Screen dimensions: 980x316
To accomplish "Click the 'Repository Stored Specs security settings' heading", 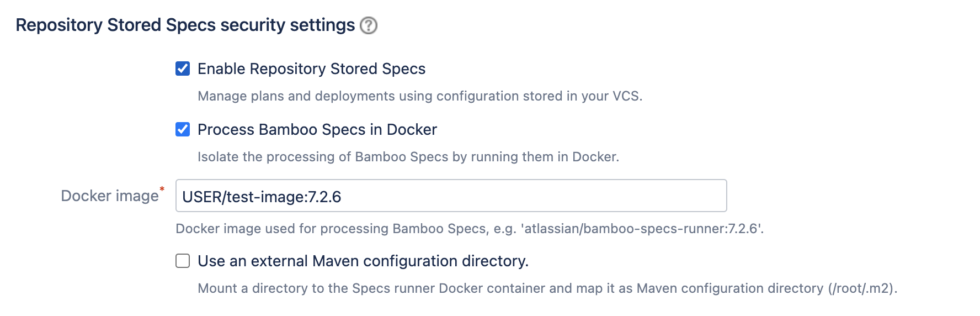I will pos(185,25).
